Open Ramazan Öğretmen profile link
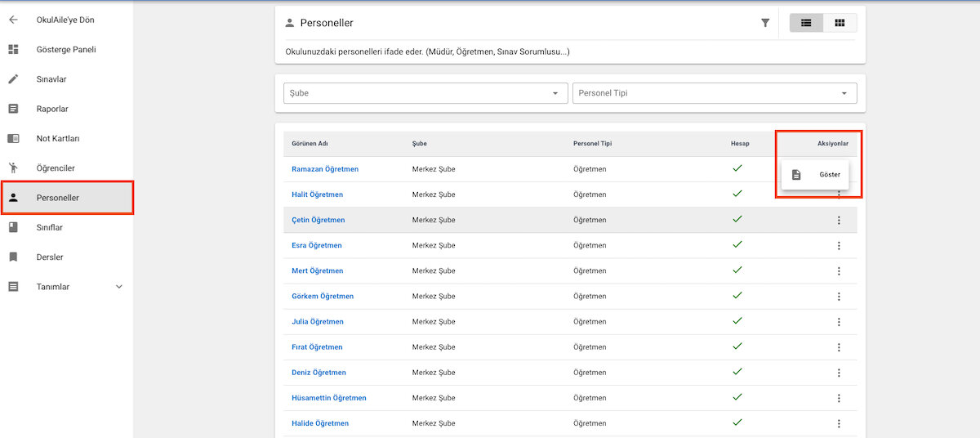The height and width of the screenshot is (438, 980). (x=325, y=169)
